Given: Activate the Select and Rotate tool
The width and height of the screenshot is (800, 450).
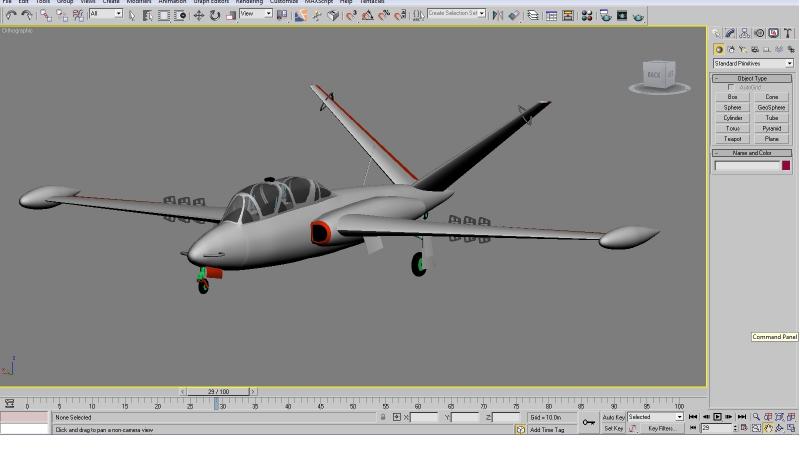Looking at the screenshot, I should [215, 16].
